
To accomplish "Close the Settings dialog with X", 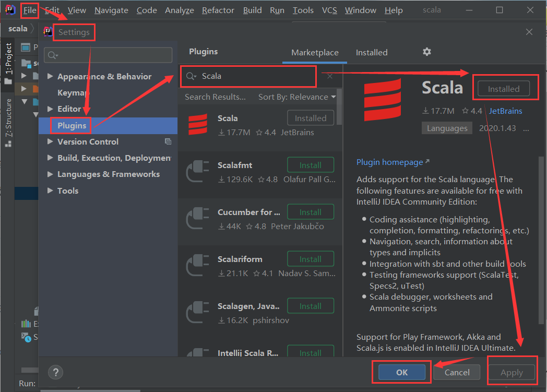I will pyautogui.click(x=529, y=32).
